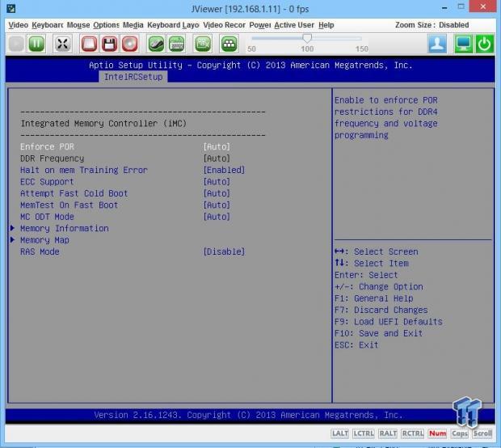Viewport: 501px width, 448px height.
Task: Select Halt on mem Training Error label
Action: tap(84, 170)
